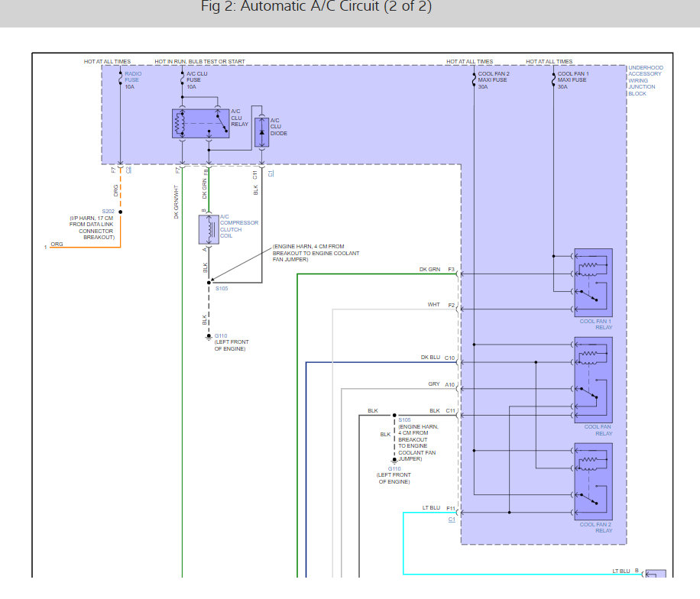Click ground symbol under the clutch coil
The width and height of the screenshot is (700, 599).
click(x=209, y=337)
